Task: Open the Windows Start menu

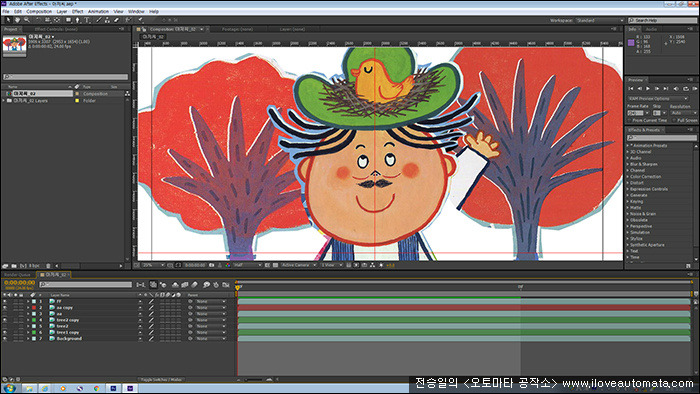Action: [10, 388]
